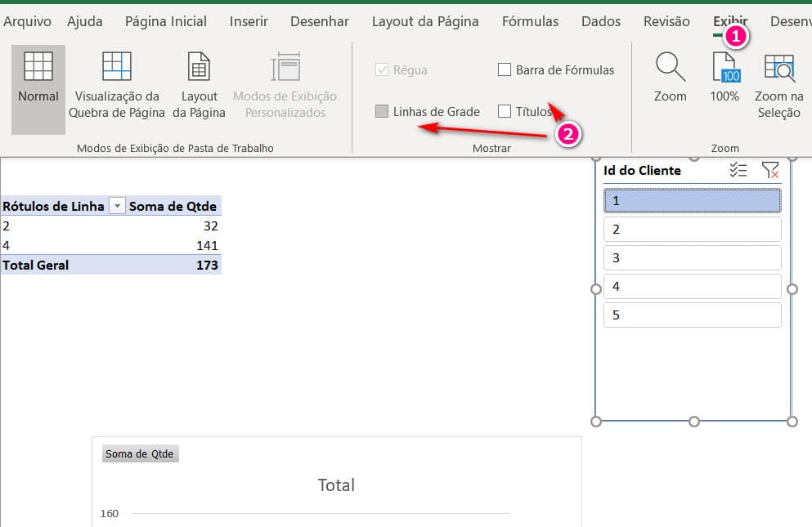
Task: Open the Fórmulas tab
Action: point(530,21)
